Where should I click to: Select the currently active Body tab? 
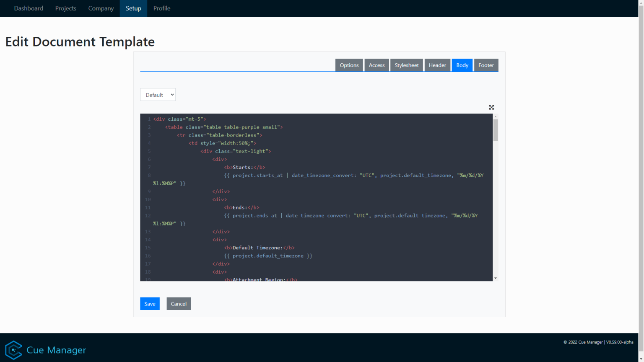(x=462, y=65)
